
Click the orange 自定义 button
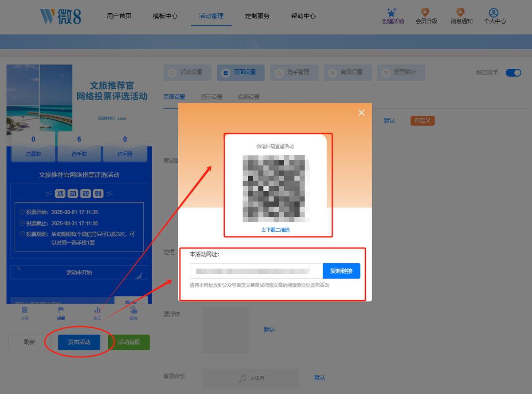[x=422, y=120]
